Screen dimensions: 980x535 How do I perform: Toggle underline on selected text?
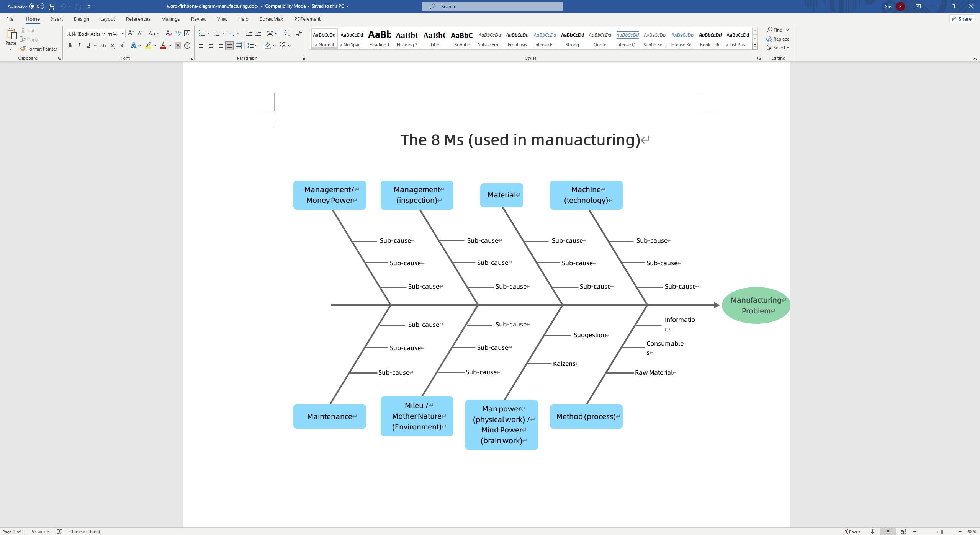pos(88,46)
